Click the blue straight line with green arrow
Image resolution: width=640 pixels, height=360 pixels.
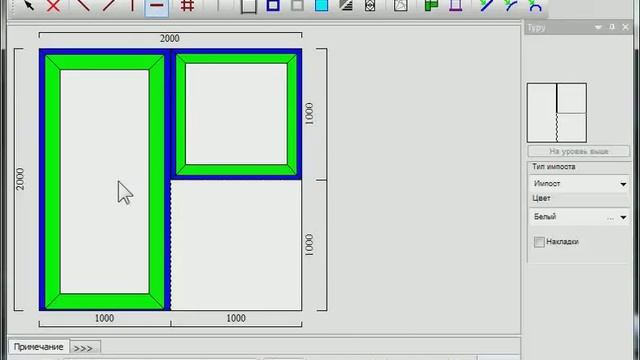(x=486, y=5)
